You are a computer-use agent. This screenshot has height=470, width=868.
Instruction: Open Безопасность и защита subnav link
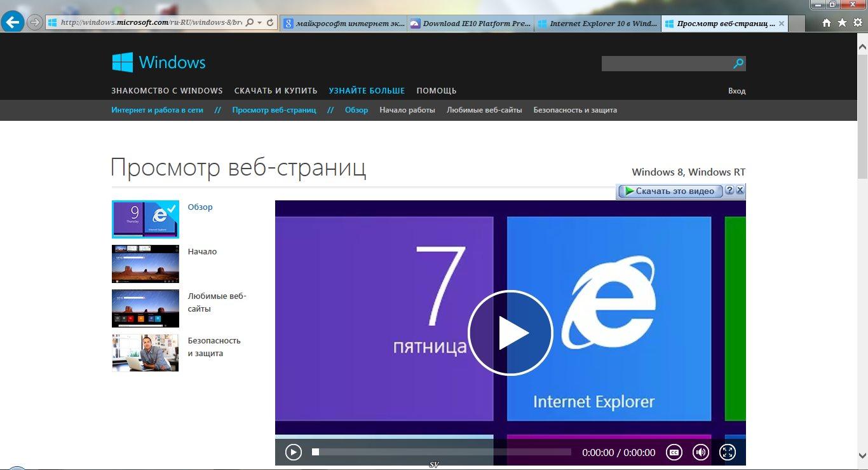[575, 110]
